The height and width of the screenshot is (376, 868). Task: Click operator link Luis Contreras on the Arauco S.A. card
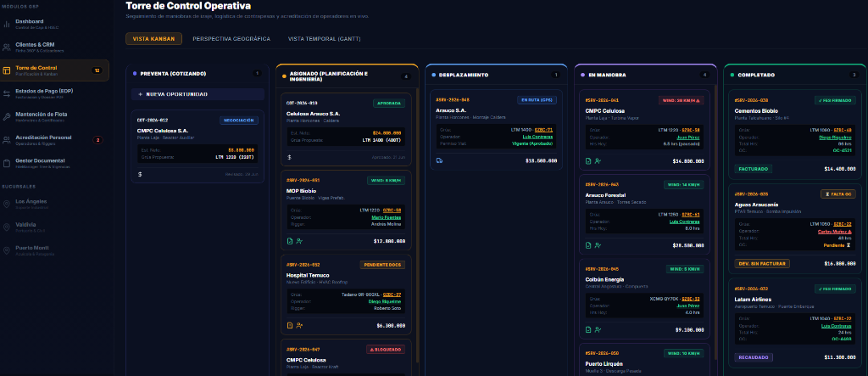537,137
